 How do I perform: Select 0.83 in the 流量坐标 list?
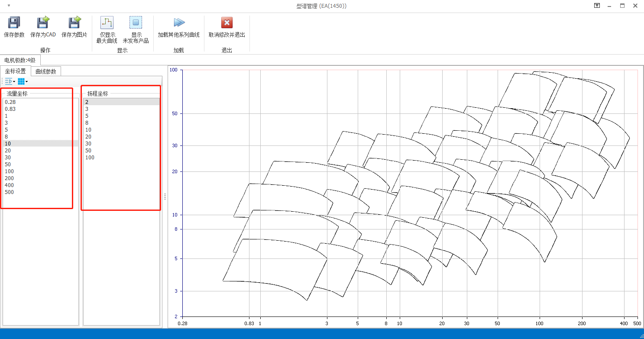[x=41, y=109]
